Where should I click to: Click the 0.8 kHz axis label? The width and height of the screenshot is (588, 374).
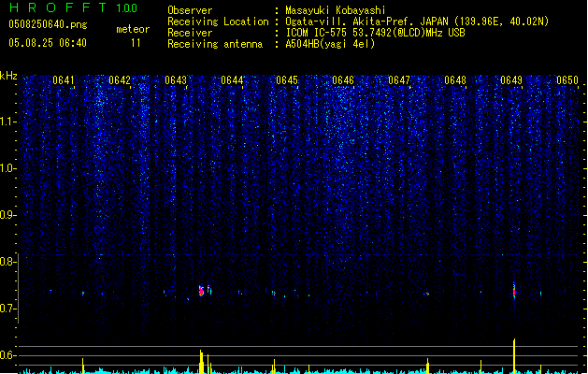[7, 262]
